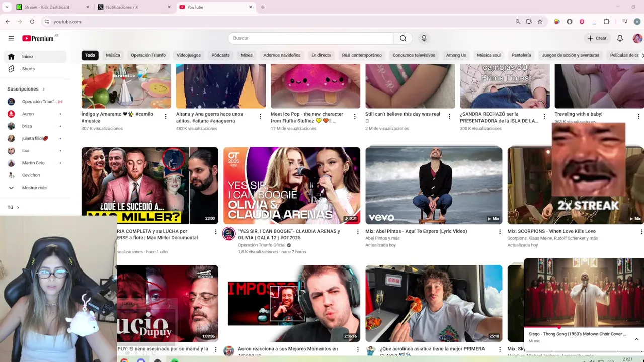Open Martin Cirio subscription
Viewport: 644px width, 362px height.
(35, 163)
